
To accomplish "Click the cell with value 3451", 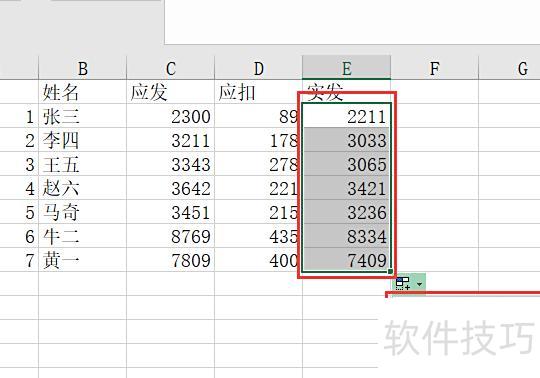I will coord(170,212).
